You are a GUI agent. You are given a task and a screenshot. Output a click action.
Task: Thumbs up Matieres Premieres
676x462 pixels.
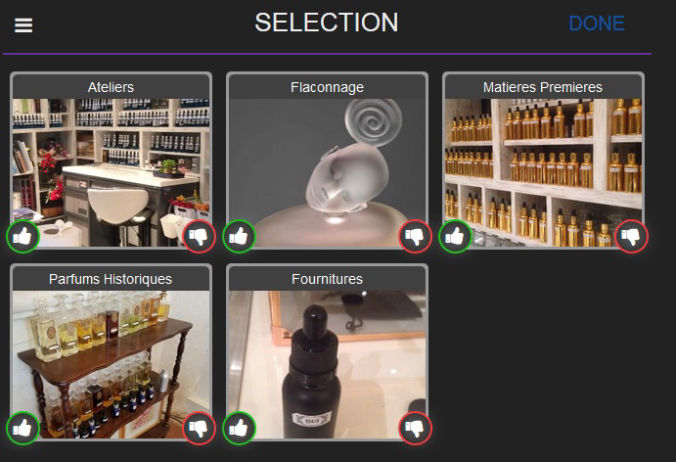point(455,236)
